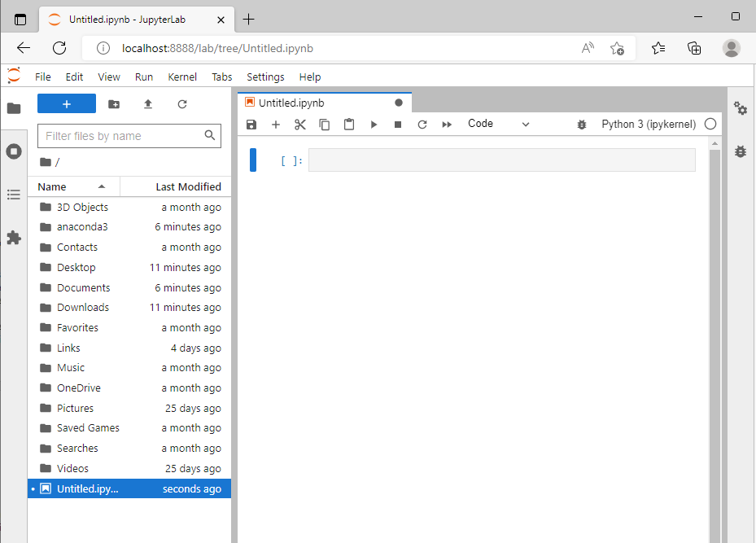This screenshot has width=756, height=543.
Task: Close the Untitled.ipynb notebook tab dot
Action: point(398,103)
